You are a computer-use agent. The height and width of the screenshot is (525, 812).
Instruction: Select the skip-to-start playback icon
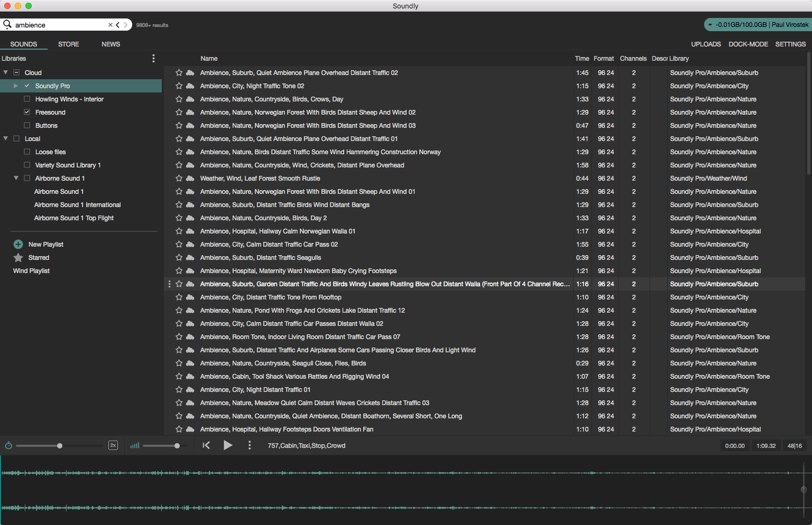coord(206,445)
